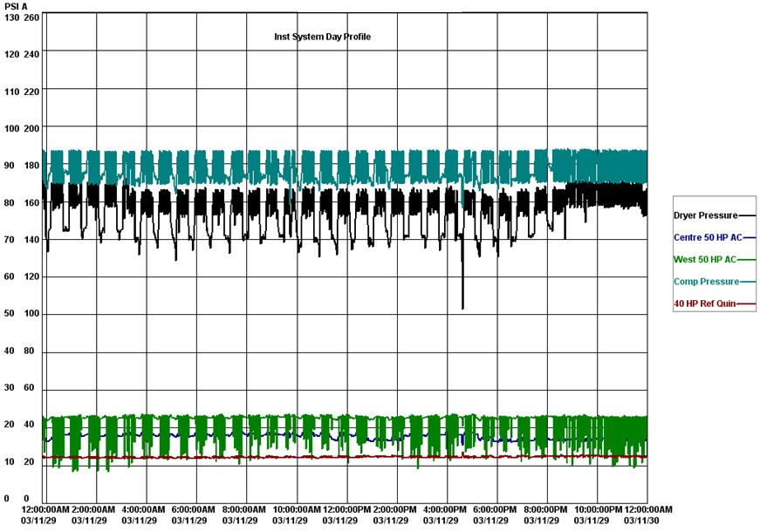Screen dimensions: 760x532
Task: Click the '10 20' y-axis label
Action: pos(19,461)
